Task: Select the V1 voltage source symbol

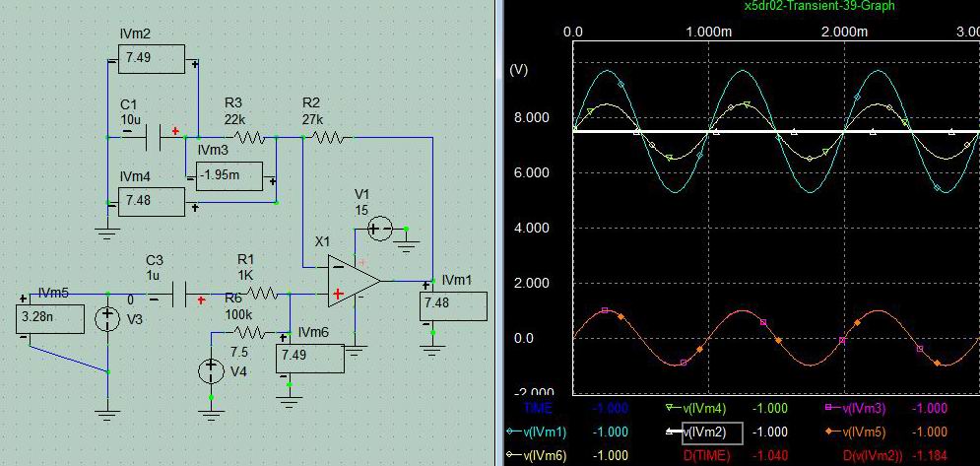Action: [379, 230]
